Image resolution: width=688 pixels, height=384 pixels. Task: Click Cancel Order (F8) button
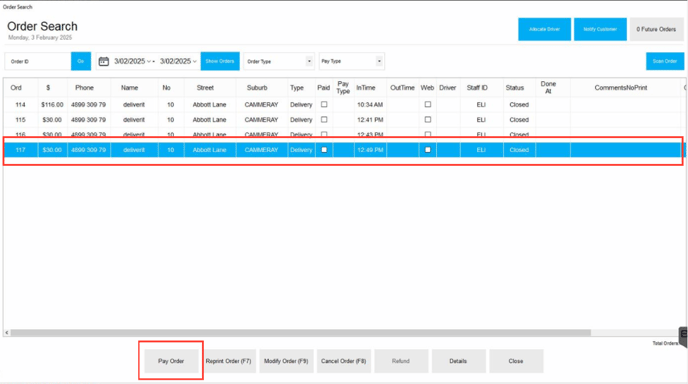344,361
